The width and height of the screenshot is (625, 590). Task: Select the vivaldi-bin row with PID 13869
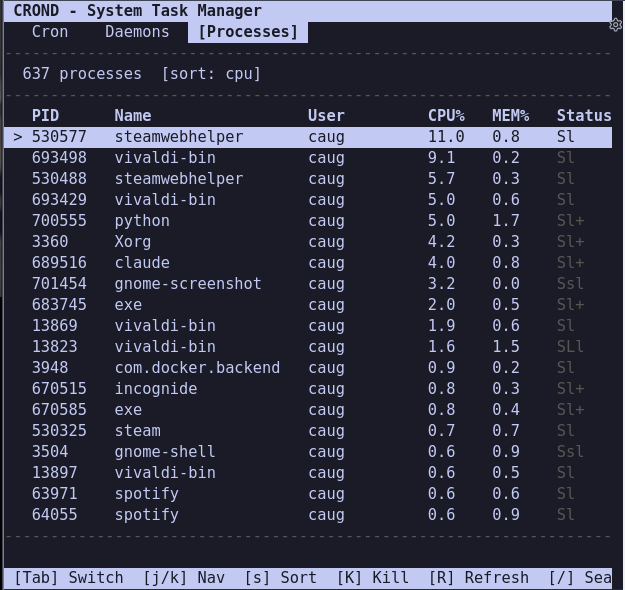pos(308,326)
